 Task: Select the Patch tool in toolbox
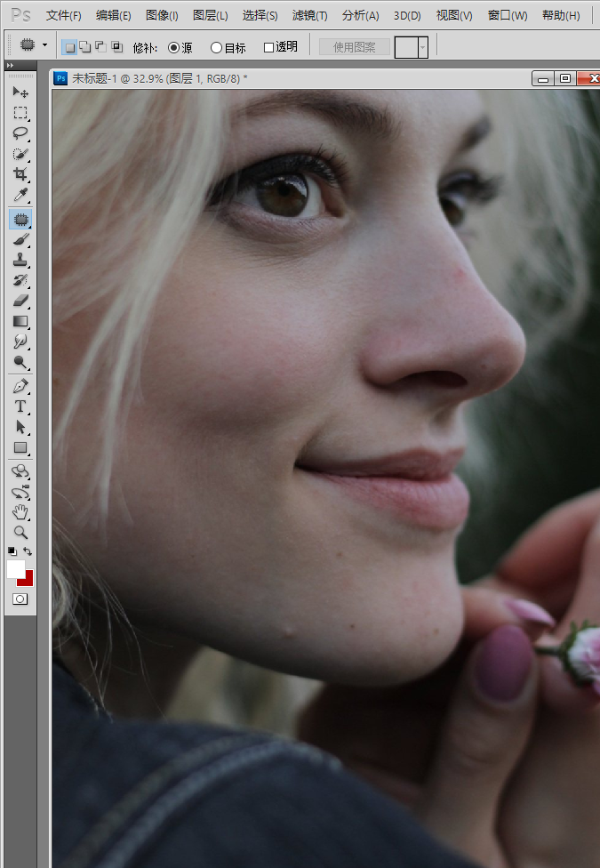(20, 219)
